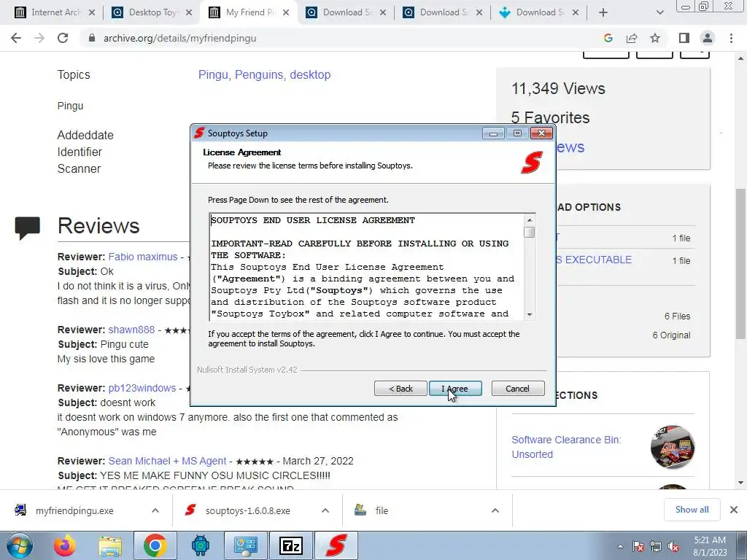The width and height of the screenshot is (747, 560).
Task: Open Windows Start menu
Action: point(19,545)
